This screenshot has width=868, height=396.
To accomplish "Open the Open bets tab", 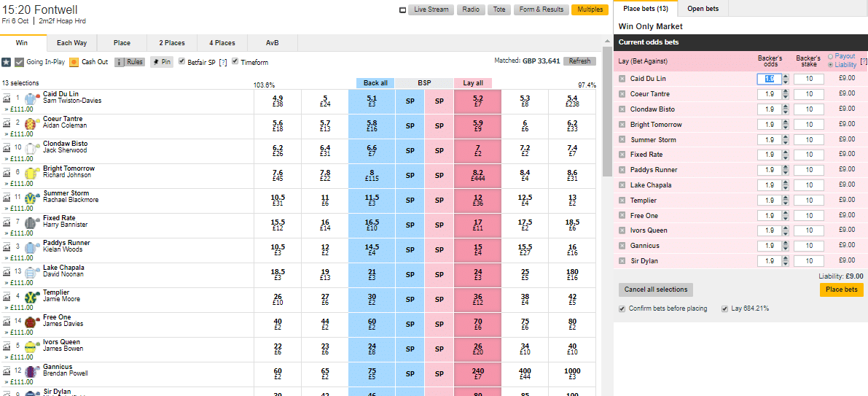I will click(703, 8).
